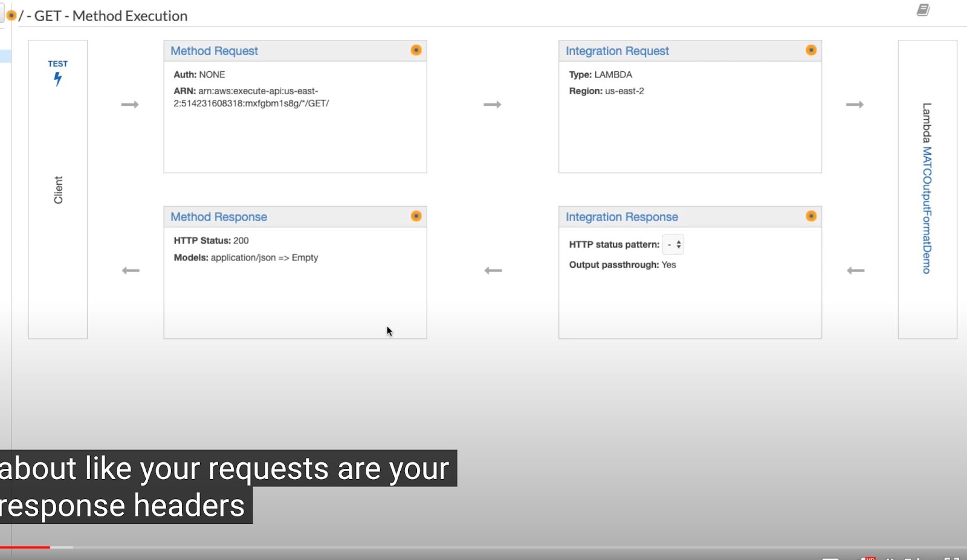Click orange dot in Integration Request header
The width and height of the screenshot is (967, 560).
811,50
